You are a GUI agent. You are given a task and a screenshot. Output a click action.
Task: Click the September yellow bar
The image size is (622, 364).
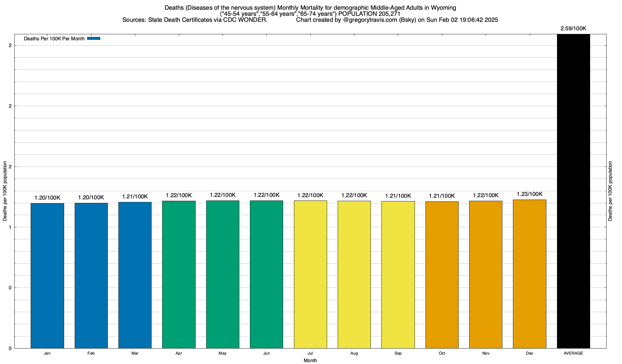pos(398,275)
